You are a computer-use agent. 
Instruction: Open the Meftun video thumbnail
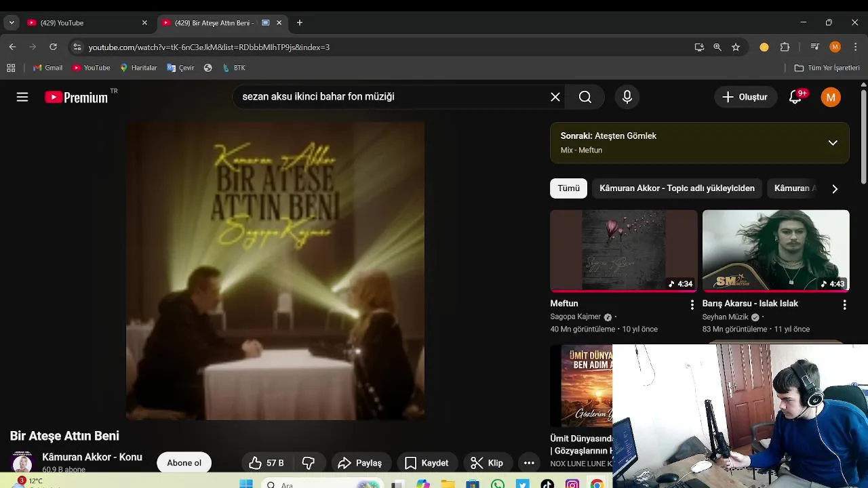(623, 250)
